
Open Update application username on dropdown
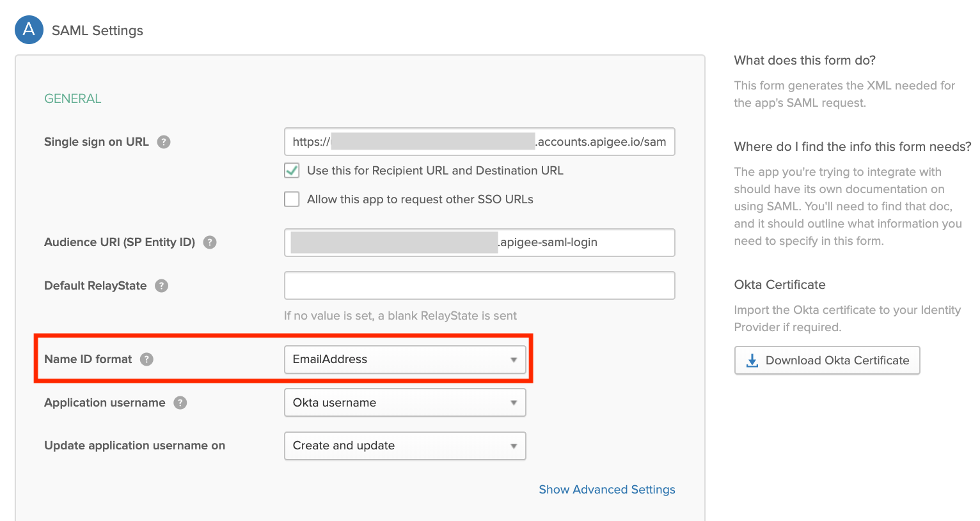[405, 446]
